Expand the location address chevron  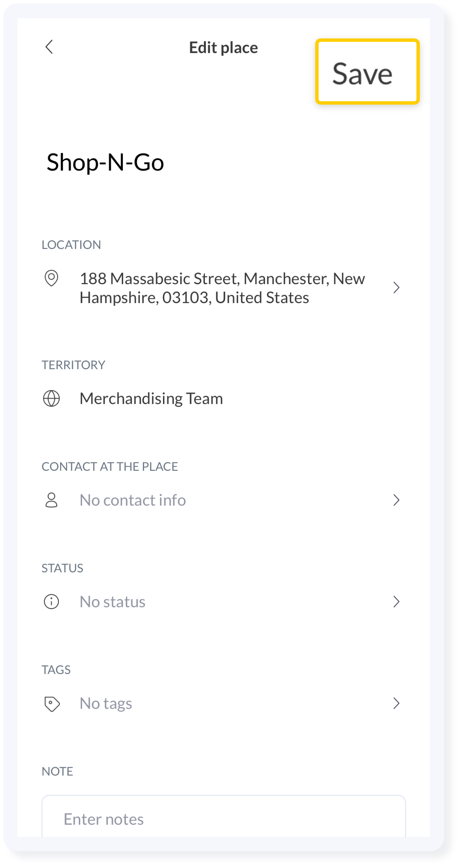coord(397,288)
